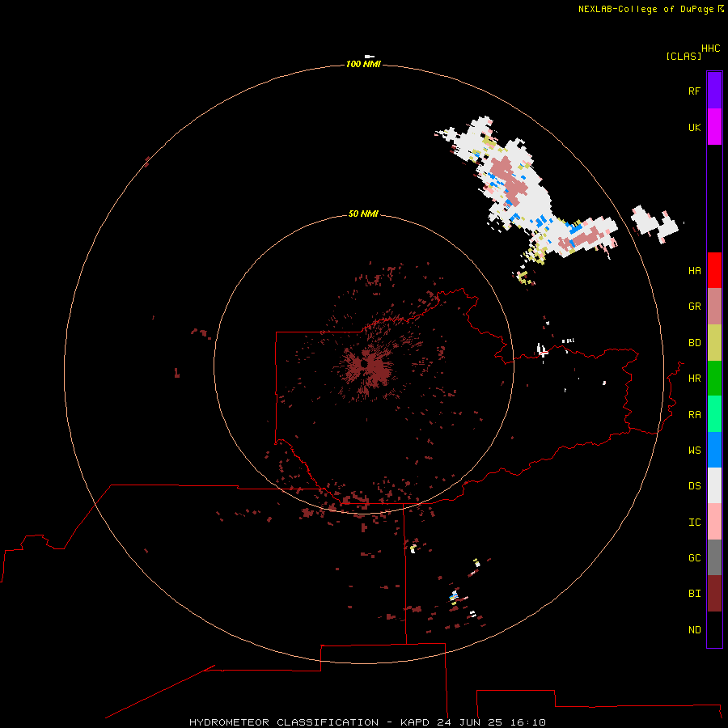Click the 50 NMI range ring label
Image resolution: width=728 pixels, height=728 pixels.
coord(363,214)
